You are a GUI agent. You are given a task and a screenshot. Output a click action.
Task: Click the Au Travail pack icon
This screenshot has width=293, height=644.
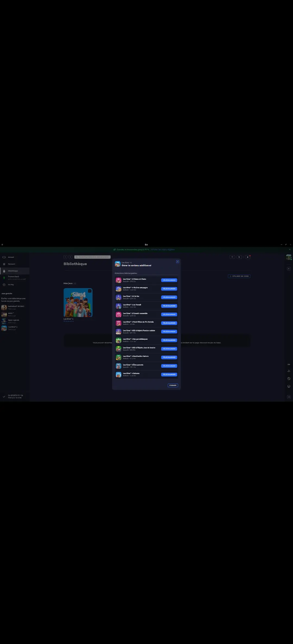coord(119,306)
